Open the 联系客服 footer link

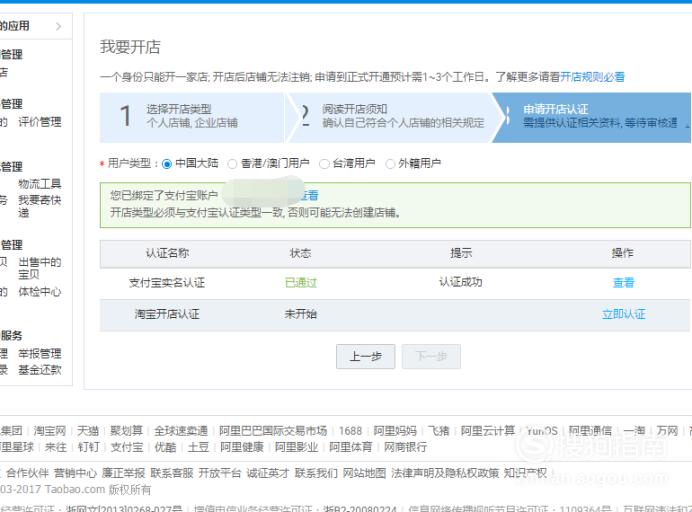(x=172, y=473)
